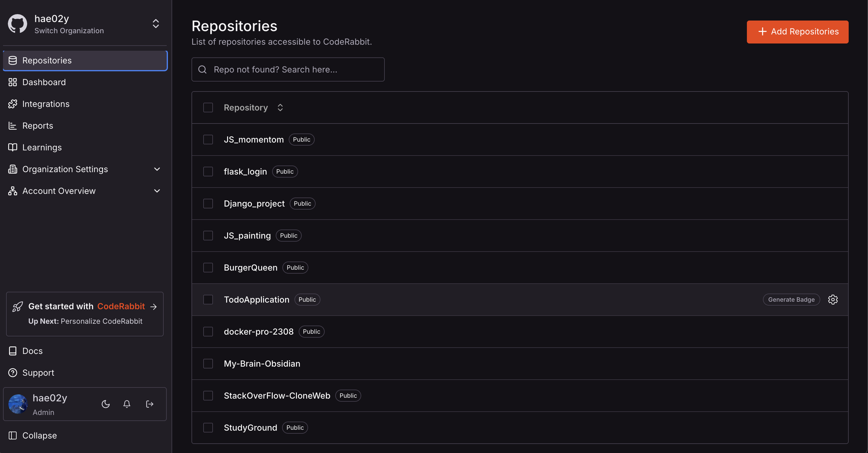This screenshot has width=868, height=453.
Task: Select the BurgerQueen repository checkbox
Action: pyautogui.click(x=208, y=268)
